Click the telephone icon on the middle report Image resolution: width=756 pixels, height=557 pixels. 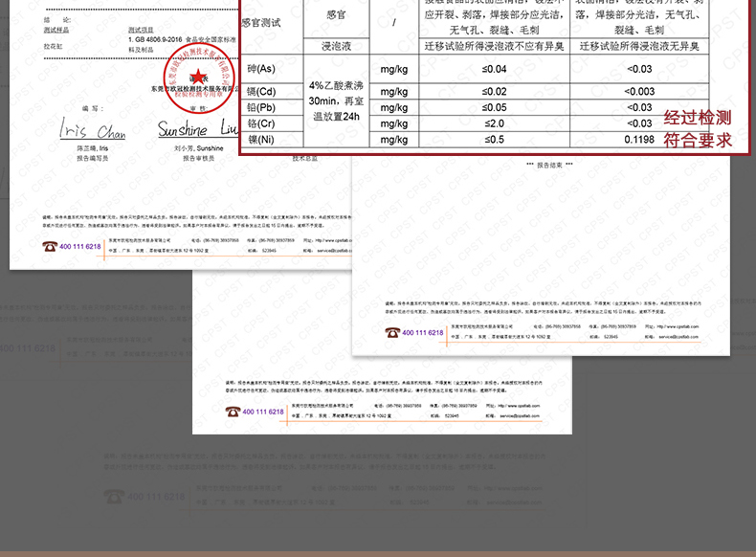pos(233,412)
